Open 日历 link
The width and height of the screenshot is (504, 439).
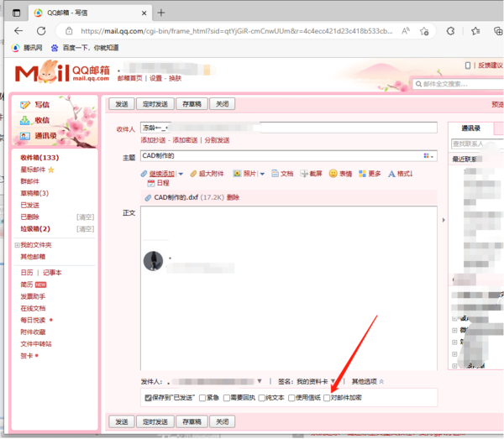pos(27,273)
